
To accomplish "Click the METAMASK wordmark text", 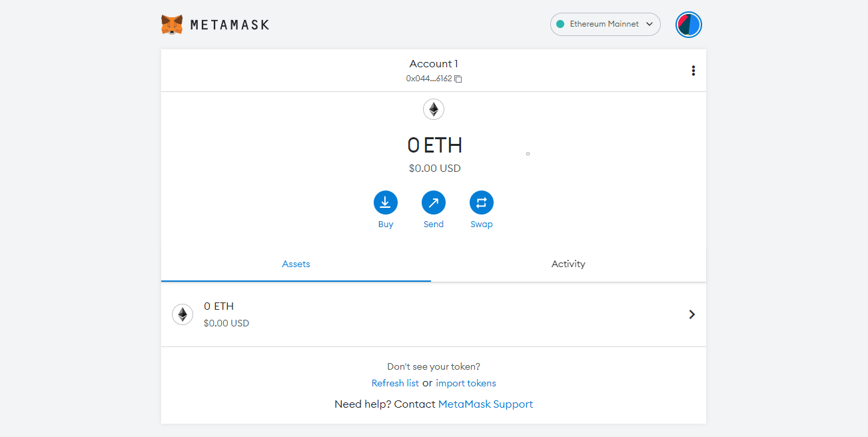I will (x=230, y=25).
